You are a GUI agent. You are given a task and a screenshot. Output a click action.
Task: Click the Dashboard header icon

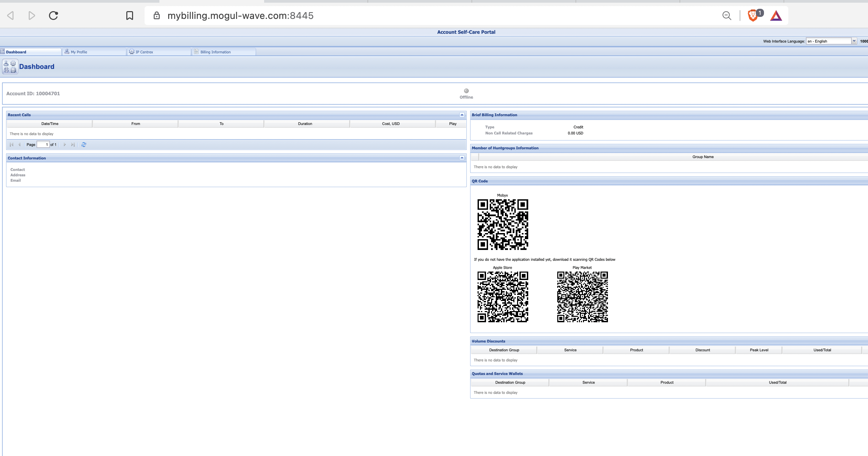10,67
